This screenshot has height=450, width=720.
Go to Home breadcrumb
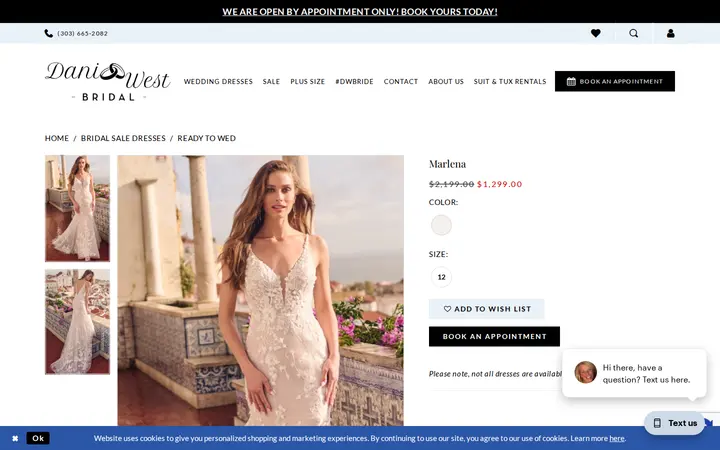coord(57,138)
